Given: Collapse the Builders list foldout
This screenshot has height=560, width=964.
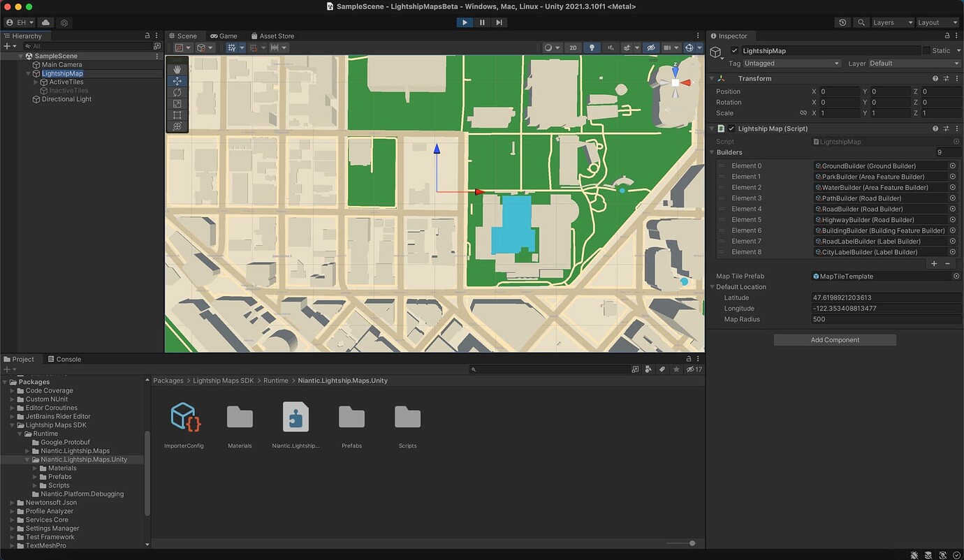Looking at the screenshot, I should tap(713, 152).
